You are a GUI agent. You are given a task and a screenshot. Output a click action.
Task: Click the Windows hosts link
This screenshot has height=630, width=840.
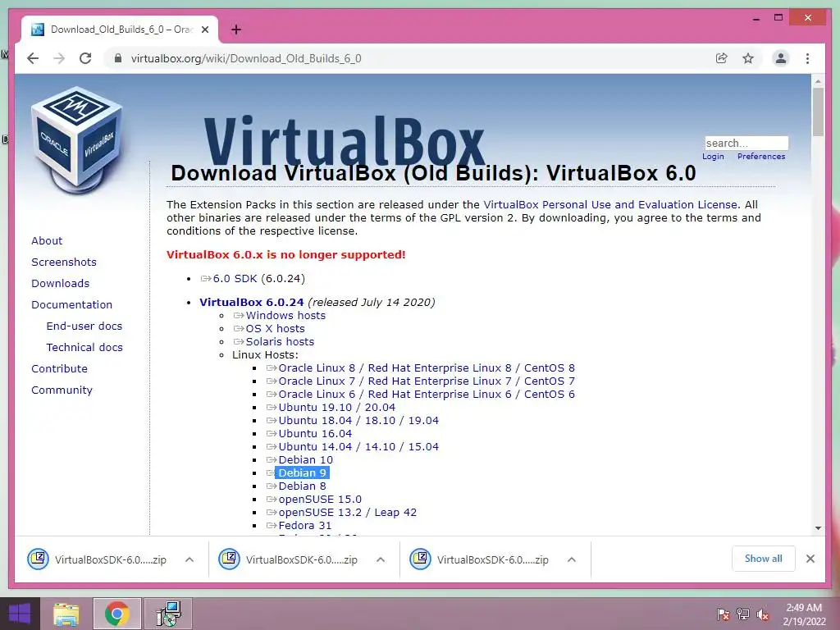[285, 316]
